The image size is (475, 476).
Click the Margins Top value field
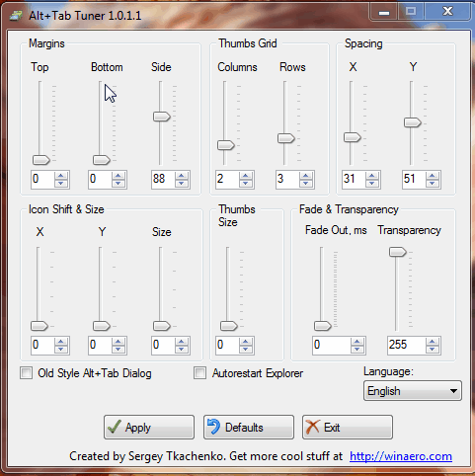(42, 180)
